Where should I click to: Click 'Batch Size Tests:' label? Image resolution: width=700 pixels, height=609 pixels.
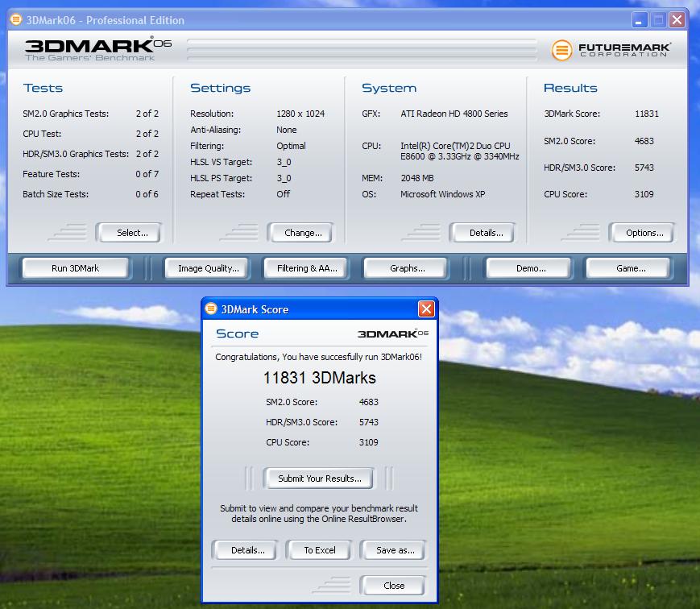(x=56, y=194)
